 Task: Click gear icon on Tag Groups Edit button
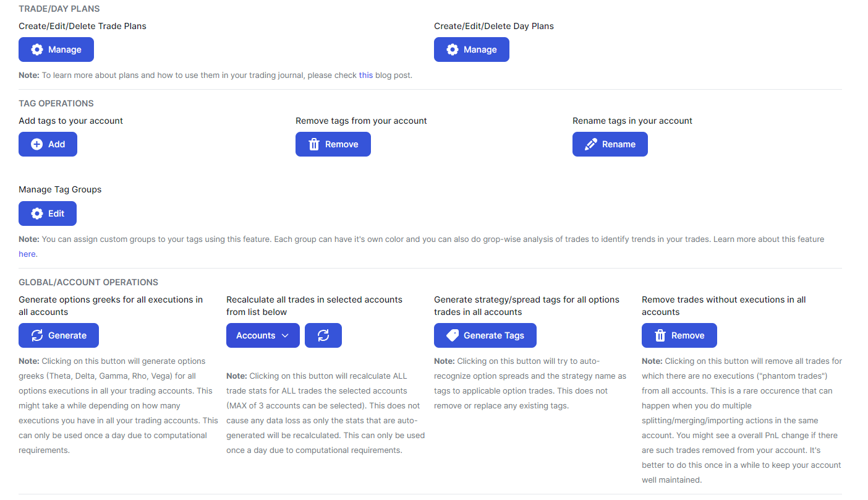(37, 213)
